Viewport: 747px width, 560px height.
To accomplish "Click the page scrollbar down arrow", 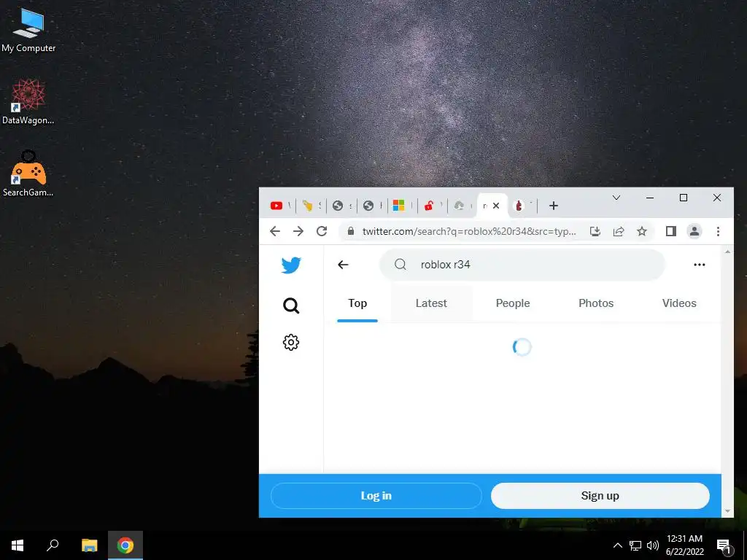I will coord(727,511).
